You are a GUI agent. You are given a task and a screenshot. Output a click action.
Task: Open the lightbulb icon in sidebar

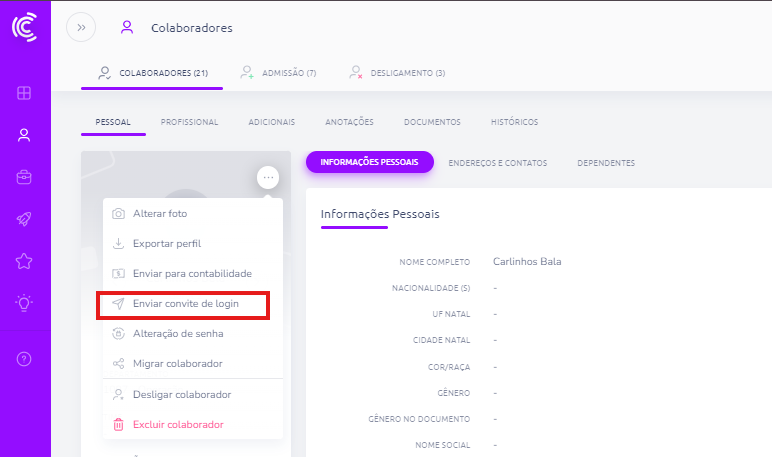tap(24, 303)
